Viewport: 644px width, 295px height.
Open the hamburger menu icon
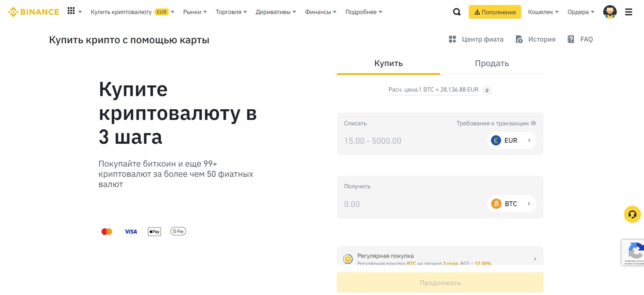pos(629,12)
